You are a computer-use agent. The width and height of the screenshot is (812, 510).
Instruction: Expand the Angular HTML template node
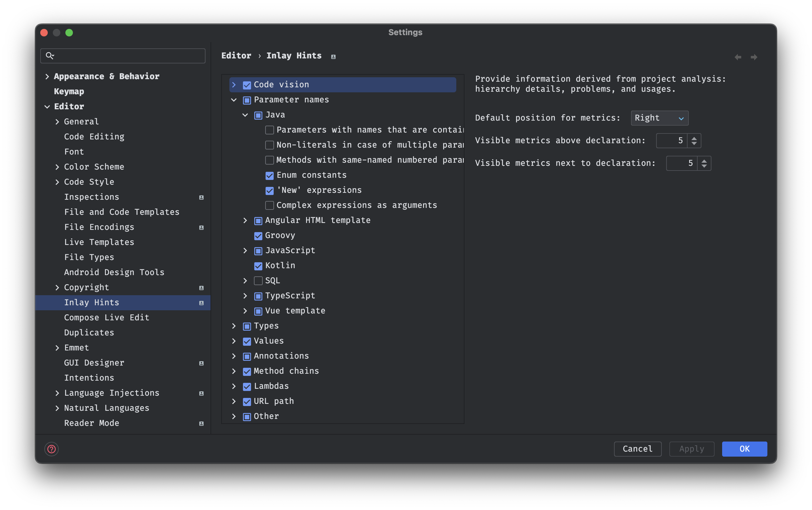[x=245, y=220]
